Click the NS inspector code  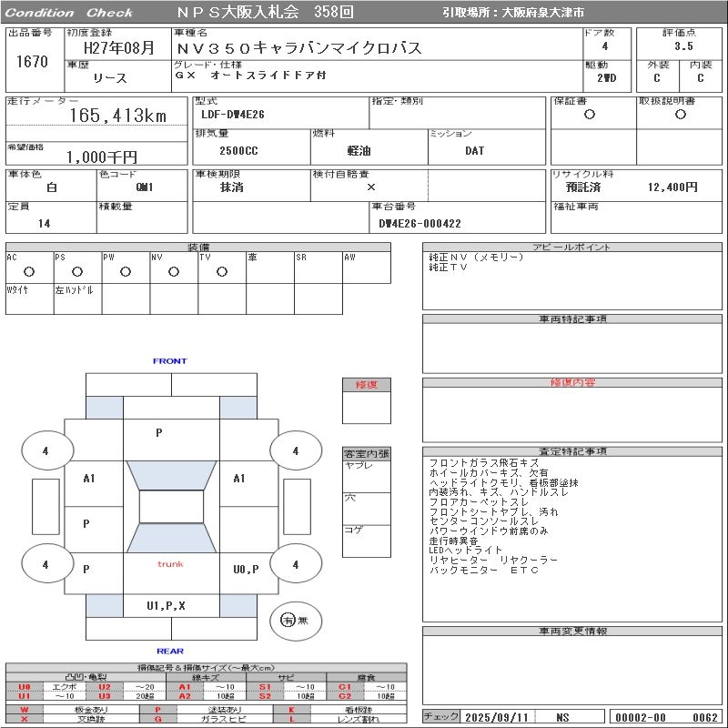(x=562, y=717)
